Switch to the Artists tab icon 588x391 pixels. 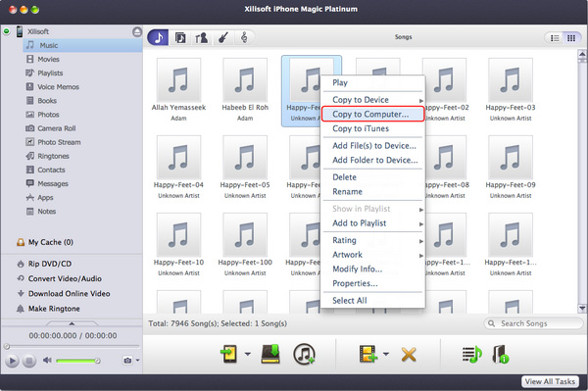tap(201, 37)
